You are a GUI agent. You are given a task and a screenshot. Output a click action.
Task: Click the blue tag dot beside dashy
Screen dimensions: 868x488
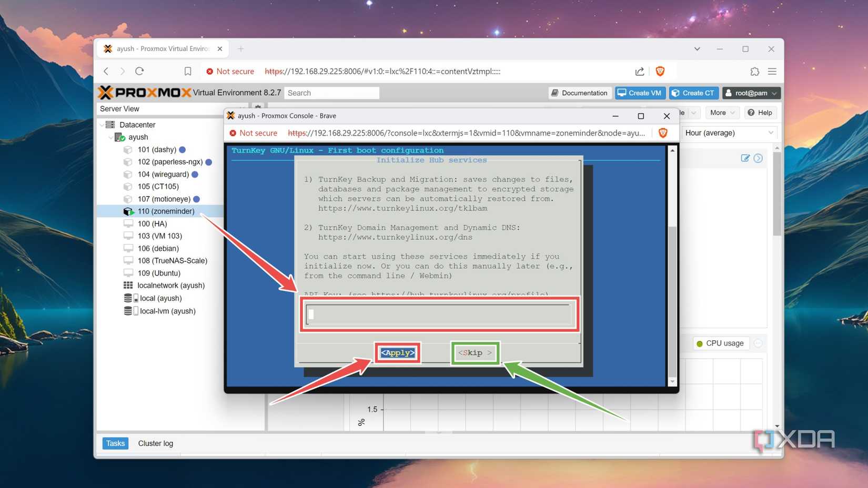tap(183, 150)
